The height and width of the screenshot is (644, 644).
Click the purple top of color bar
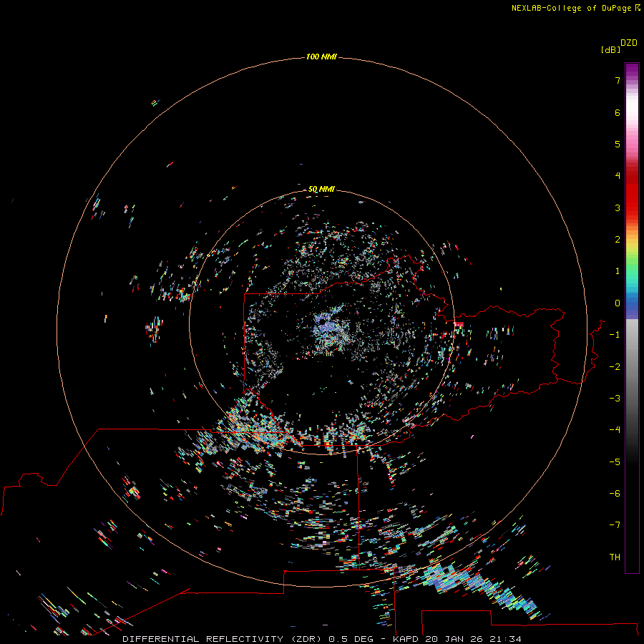(x=632, y=70)
